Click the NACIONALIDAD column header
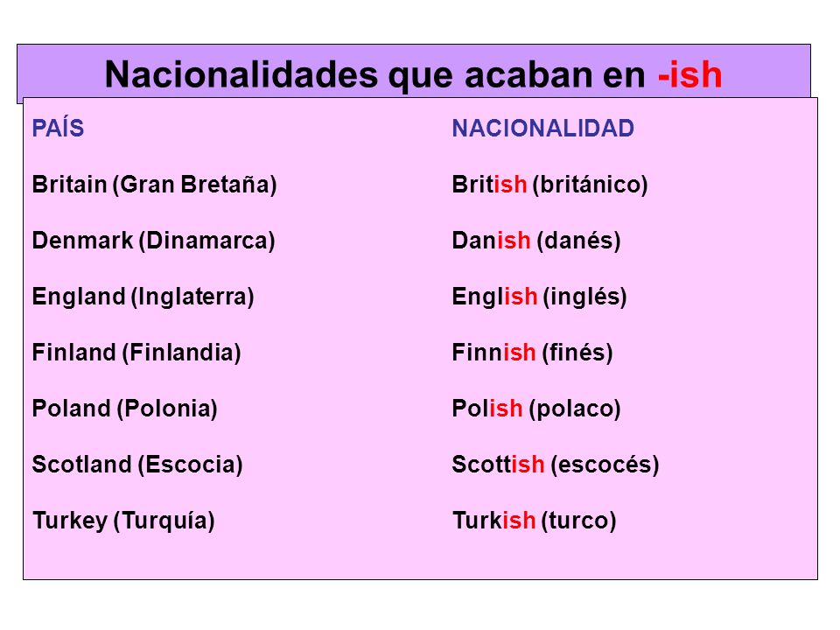Image resolution: width=840 pixels, height=630 pixels. 542,129
